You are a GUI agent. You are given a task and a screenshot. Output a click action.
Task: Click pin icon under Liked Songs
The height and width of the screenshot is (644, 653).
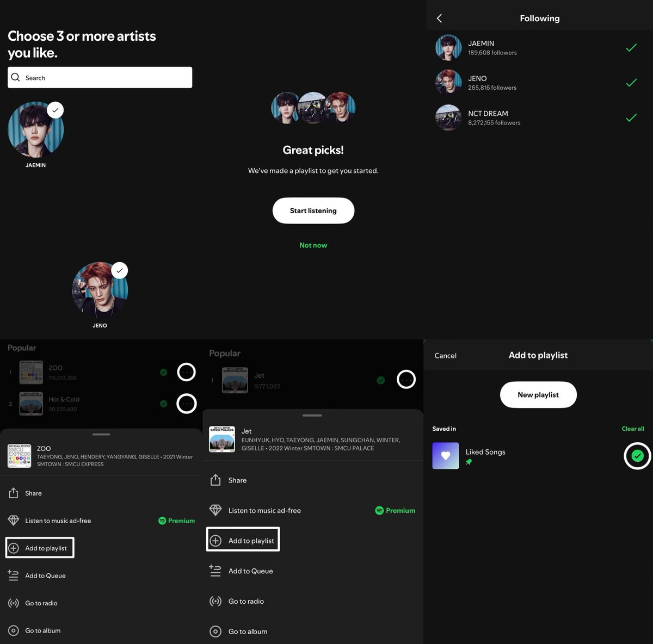tap(469, 462)
